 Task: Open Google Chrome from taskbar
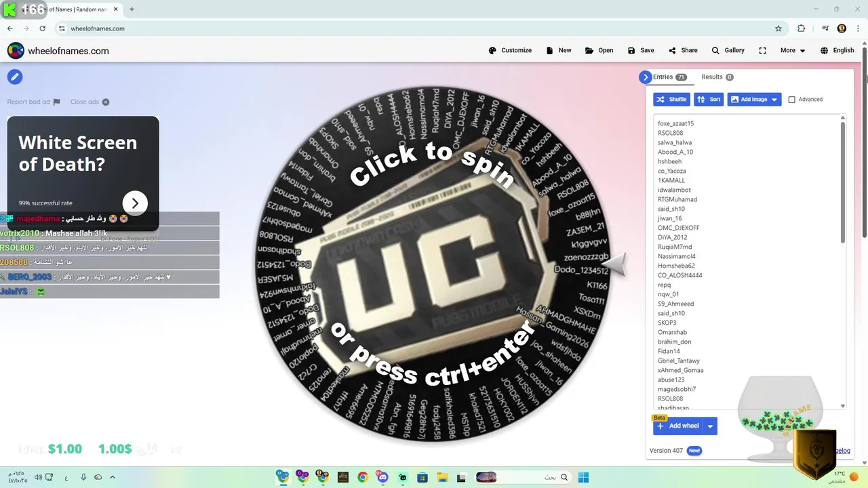click(363, 477)
